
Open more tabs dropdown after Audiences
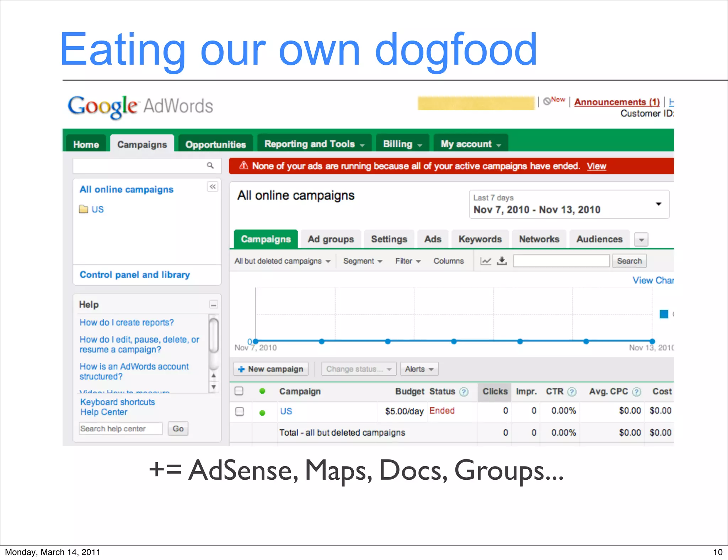click(x=641, y=240)
